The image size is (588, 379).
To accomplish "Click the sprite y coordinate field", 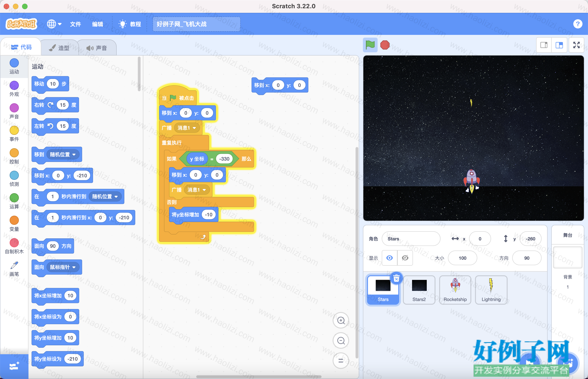I will pyautogui.click(x=530, y=239).
